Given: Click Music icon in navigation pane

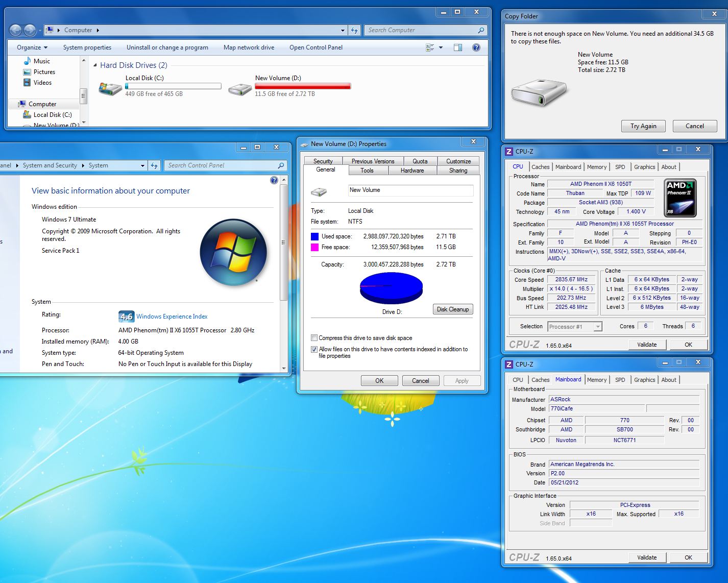Looking at the screenshot, I should pyautogui.click(x=27, y=61).
